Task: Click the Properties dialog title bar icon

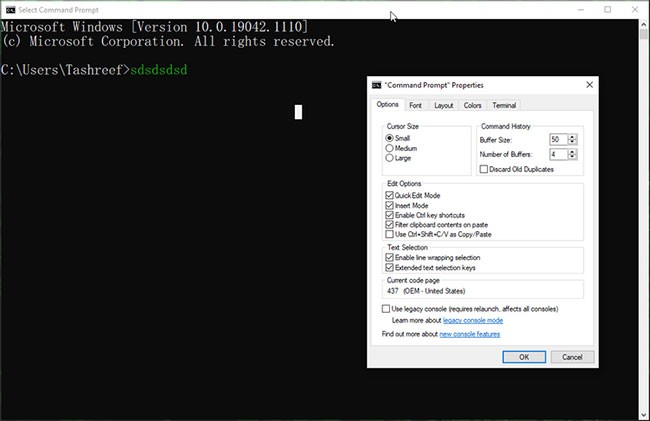Action: pos(376,85)
